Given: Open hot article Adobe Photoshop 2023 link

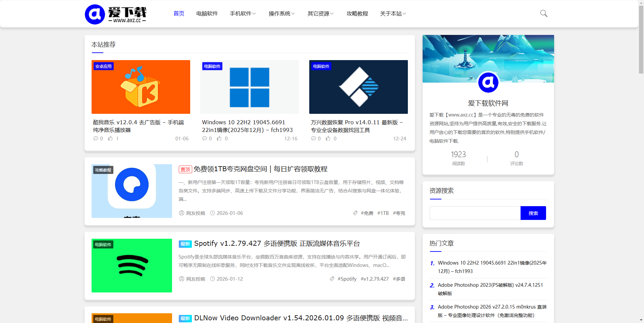Looking at the screenshot, I should click(490, 289).
